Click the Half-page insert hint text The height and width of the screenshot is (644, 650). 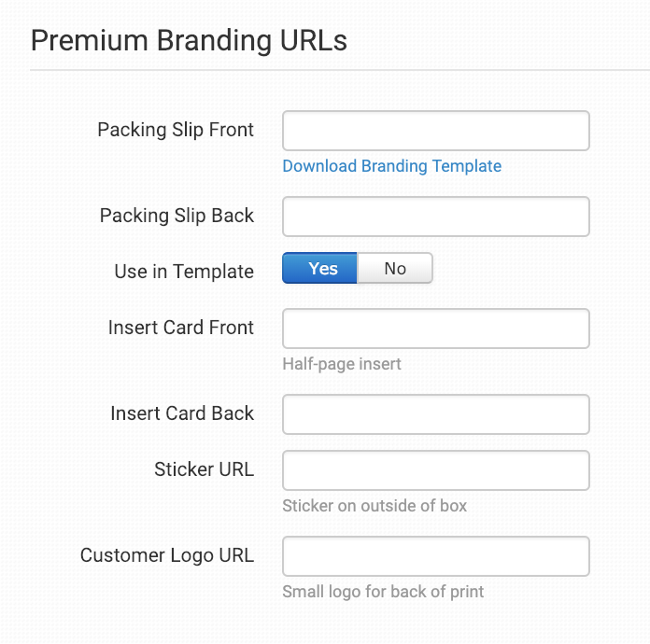[x=342, y=364]
